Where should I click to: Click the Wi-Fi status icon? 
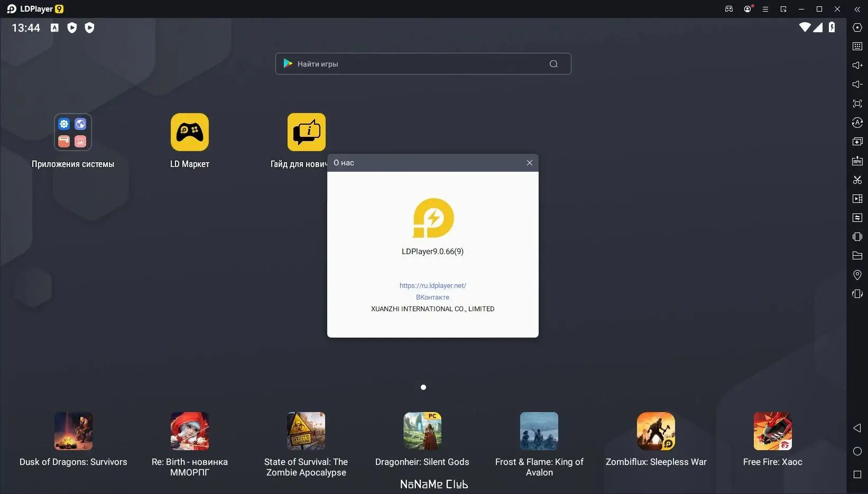(x=805, y=27)
